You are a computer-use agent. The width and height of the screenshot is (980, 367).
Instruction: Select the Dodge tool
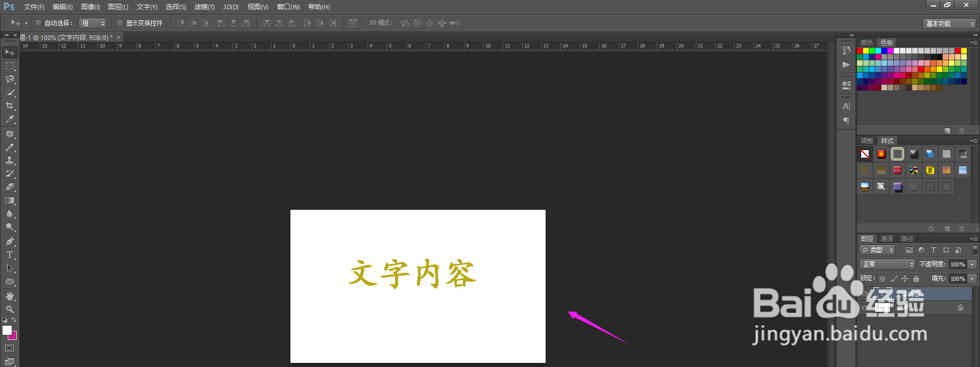(x=10, y=227)
